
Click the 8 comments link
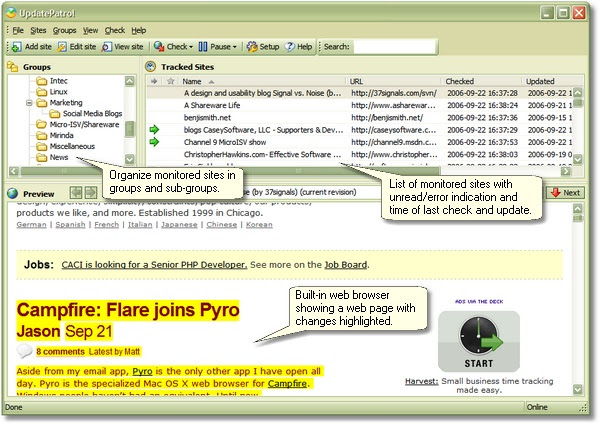(x=60, y=352)
